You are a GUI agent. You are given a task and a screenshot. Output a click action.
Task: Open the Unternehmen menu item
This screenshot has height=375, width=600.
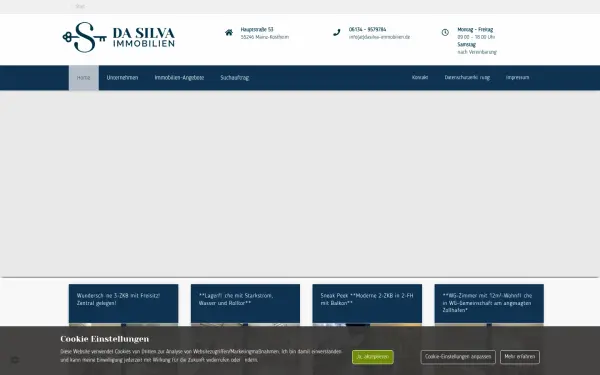click(x=122, y=78)
